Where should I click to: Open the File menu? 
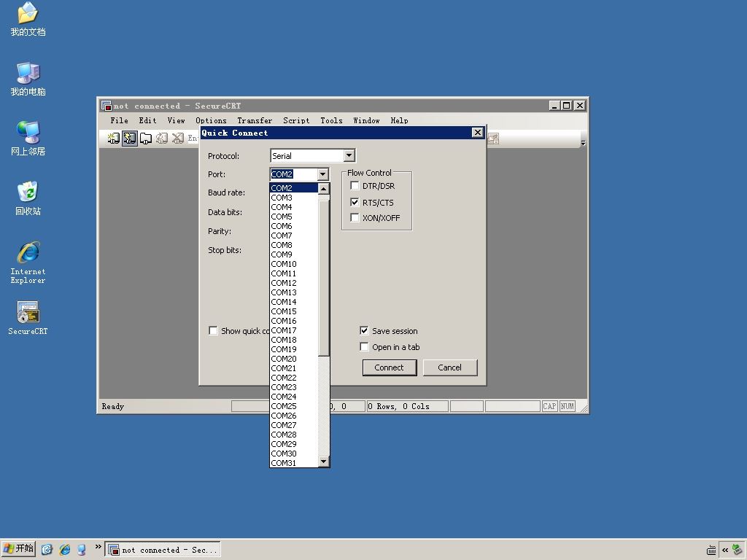pos(119,120)
